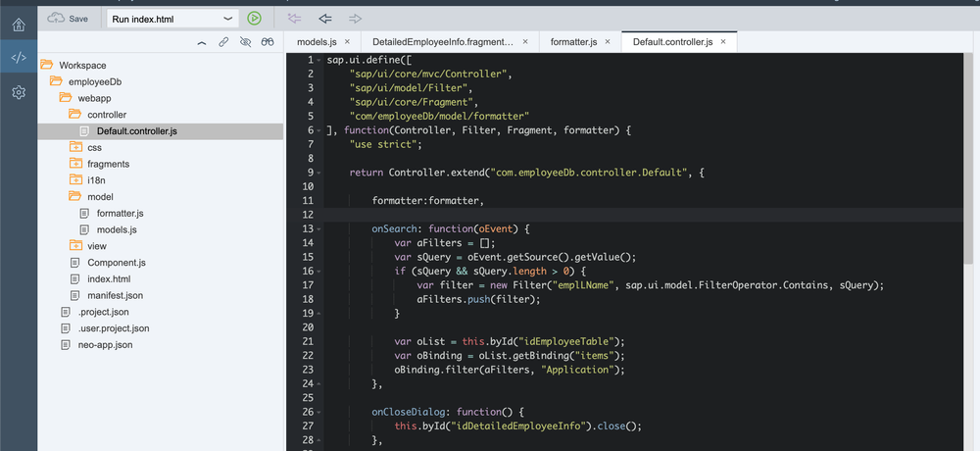Open .user.project.json file
The height and width of the screenshot is (451, 980).
[113, 327]
